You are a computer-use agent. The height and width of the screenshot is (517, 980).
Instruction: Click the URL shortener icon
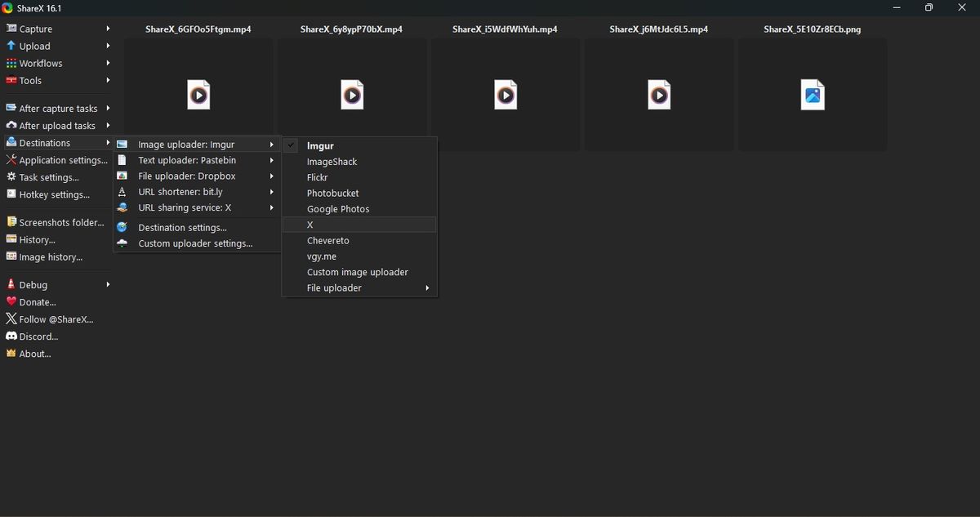(x=122, y=192)
